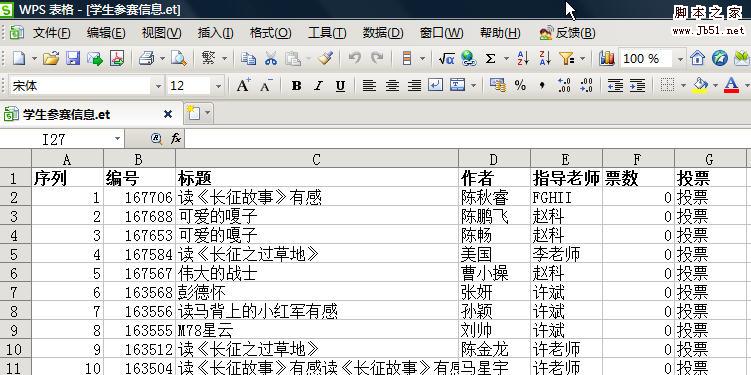Image resolution: width=751 pixels, height=375 pixels.
Task: Increase the cell indent
Action: 637,86
